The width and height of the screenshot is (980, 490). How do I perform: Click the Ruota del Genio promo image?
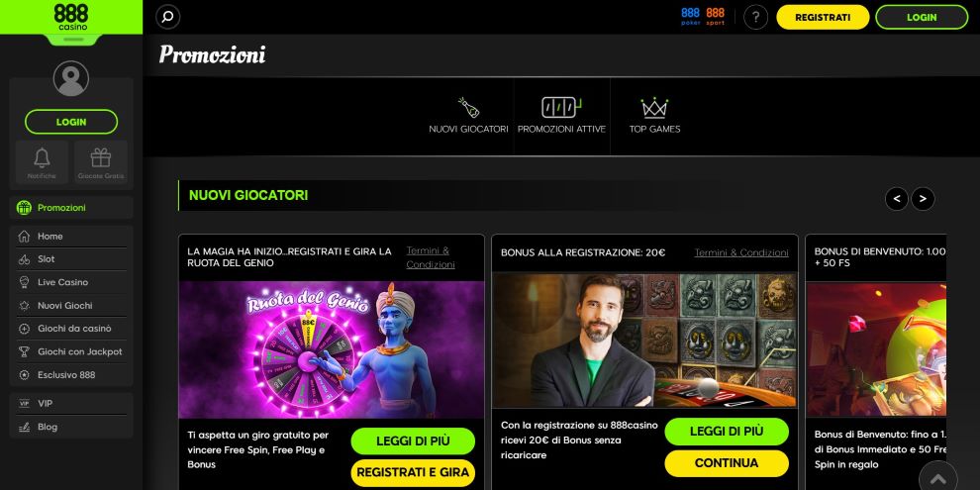[332, 349]
